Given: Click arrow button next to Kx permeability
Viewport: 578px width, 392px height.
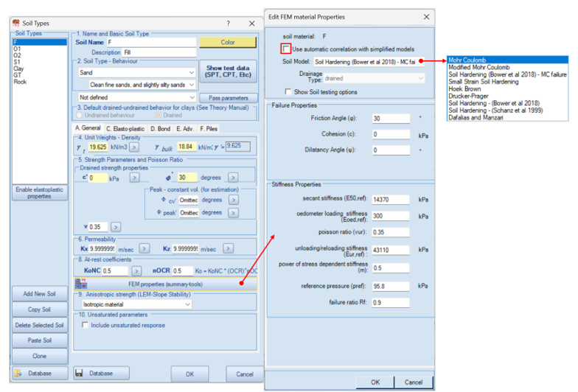Looking at the screenshot, I should pyautogui.click(x=144, y=249).
